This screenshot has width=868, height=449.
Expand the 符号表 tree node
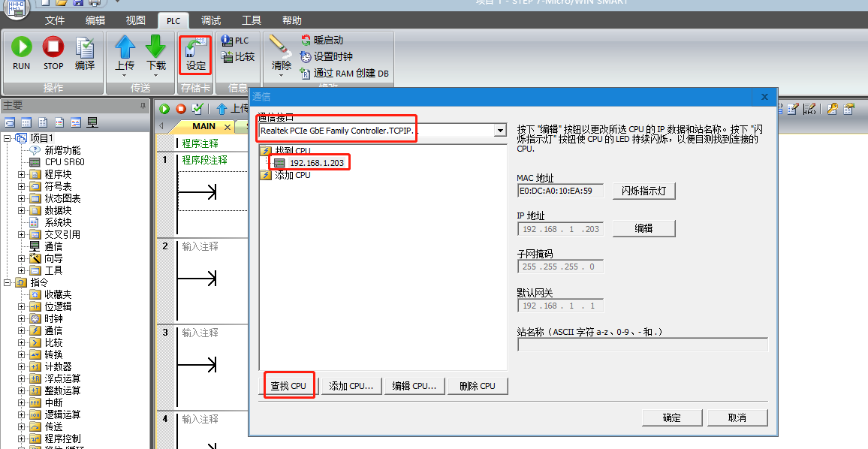pyautogui.click(x=22, y=186)
